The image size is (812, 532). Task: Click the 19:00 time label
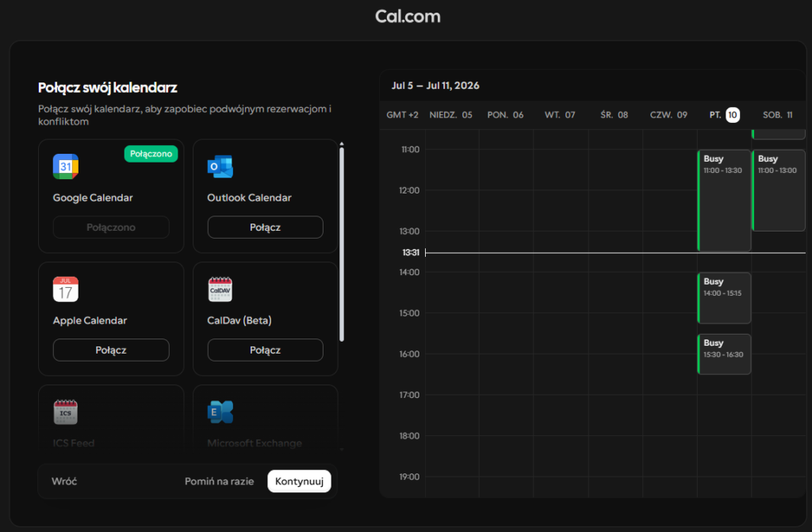click(409, 477)
